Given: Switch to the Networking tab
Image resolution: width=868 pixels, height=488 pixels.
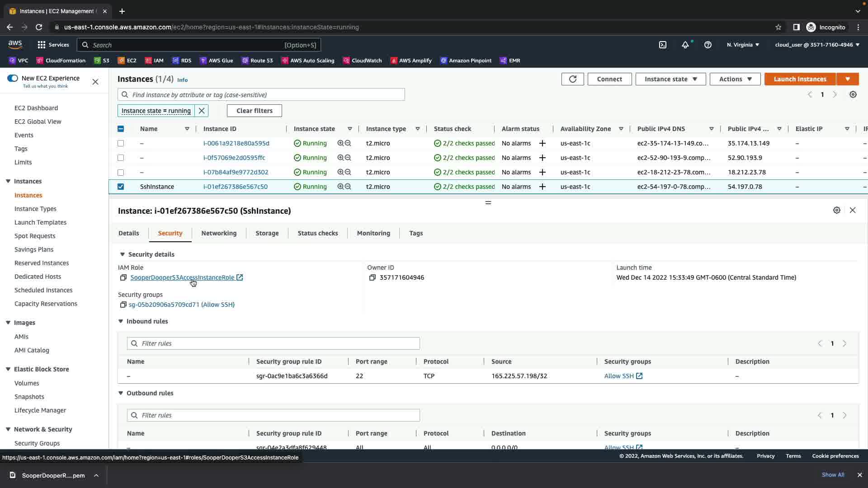Looking at the screenshot, I should point(219,233).
